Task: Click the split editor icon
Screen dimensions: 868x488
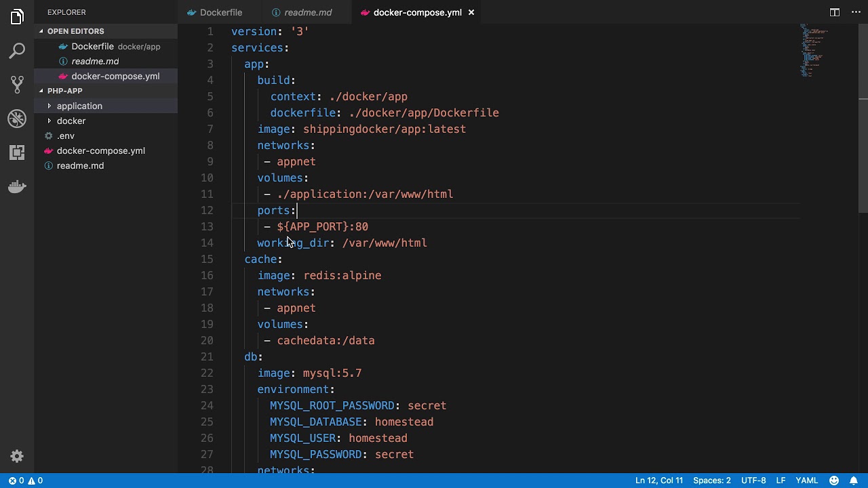Action: [835, 12]
